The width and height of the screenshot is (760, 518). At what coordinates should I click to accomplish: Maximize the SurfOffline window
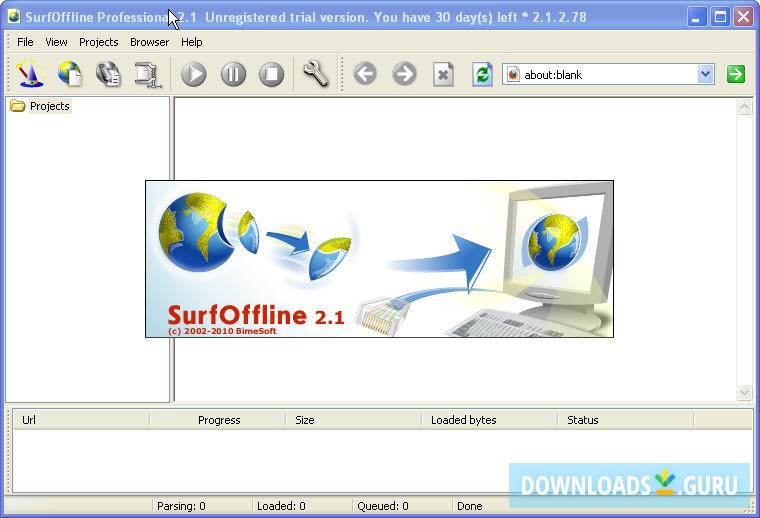[x=720, y=17]
